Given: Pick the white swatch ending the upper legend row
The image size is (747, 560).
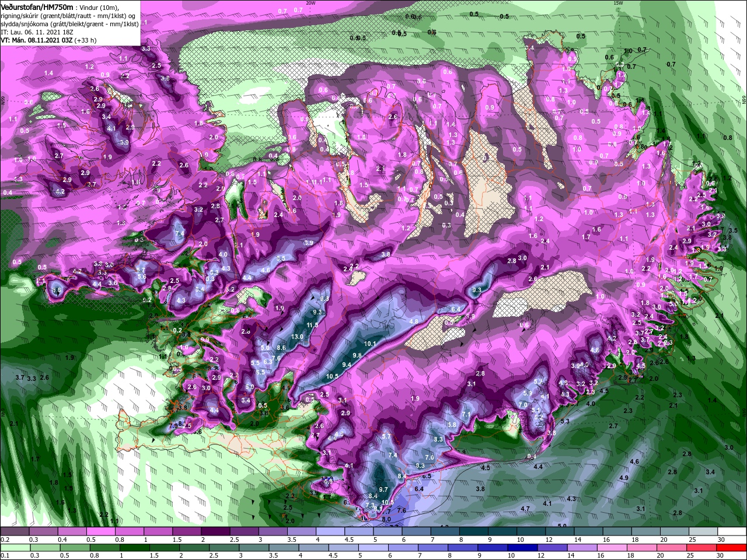Looking at the screenshot, I should (732, 531).
